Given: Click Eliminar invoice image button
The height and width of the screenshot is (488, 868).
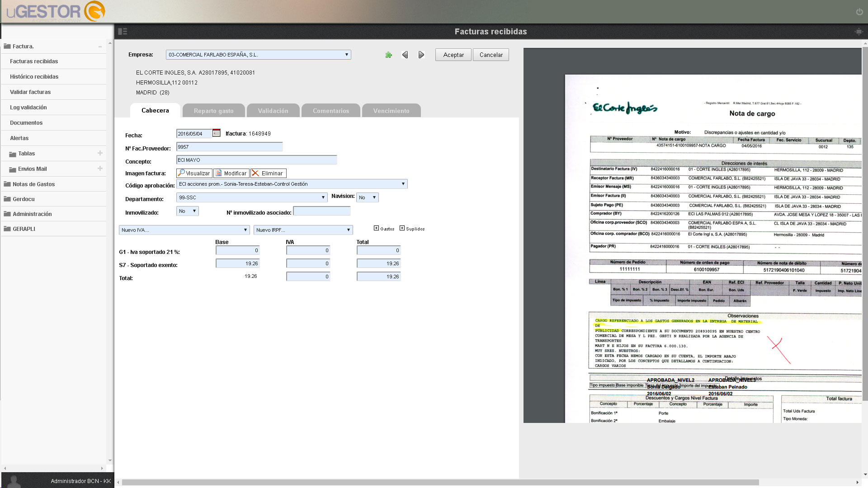Looking at the screenshot, I should (x=269, y=173).
